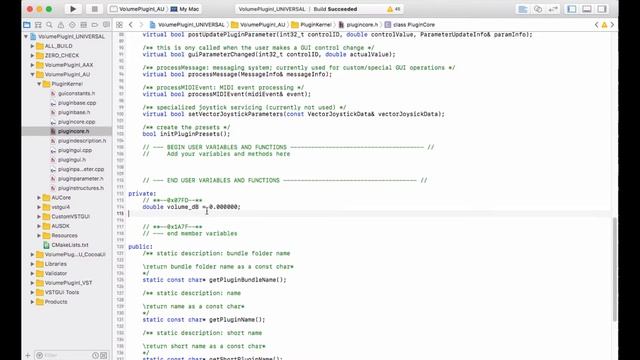Toggle the Navigator panel visibility

(572, 9)
